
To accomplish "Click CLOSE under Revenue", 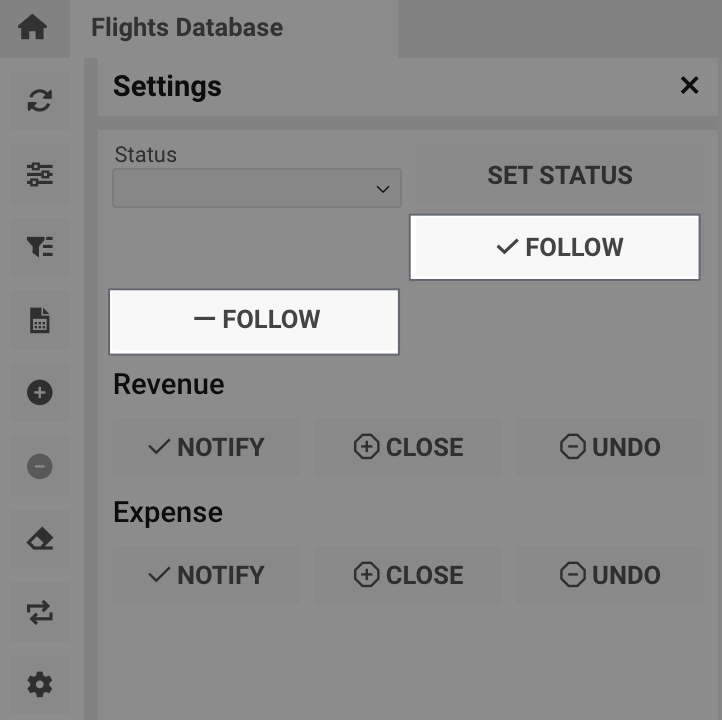I will (x=408, y=447).
